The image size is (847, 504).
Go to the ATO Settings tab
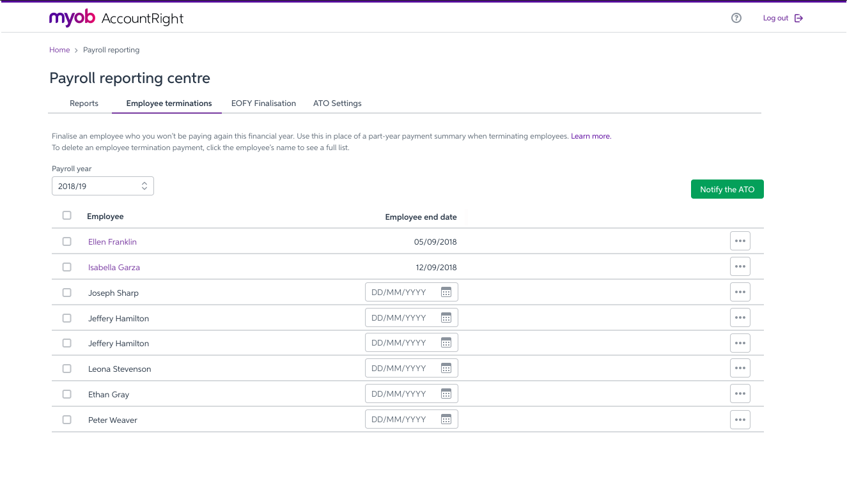coord(337,103)
